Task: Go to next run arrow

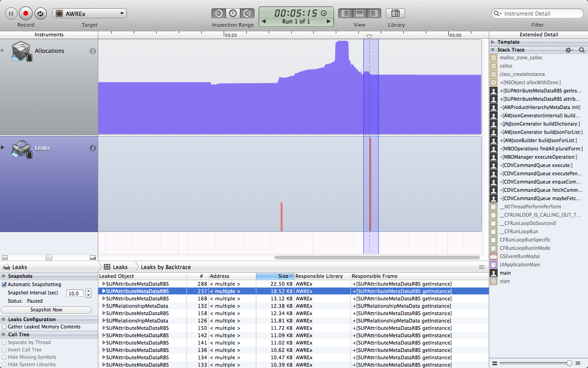Action: click(329, 22)
